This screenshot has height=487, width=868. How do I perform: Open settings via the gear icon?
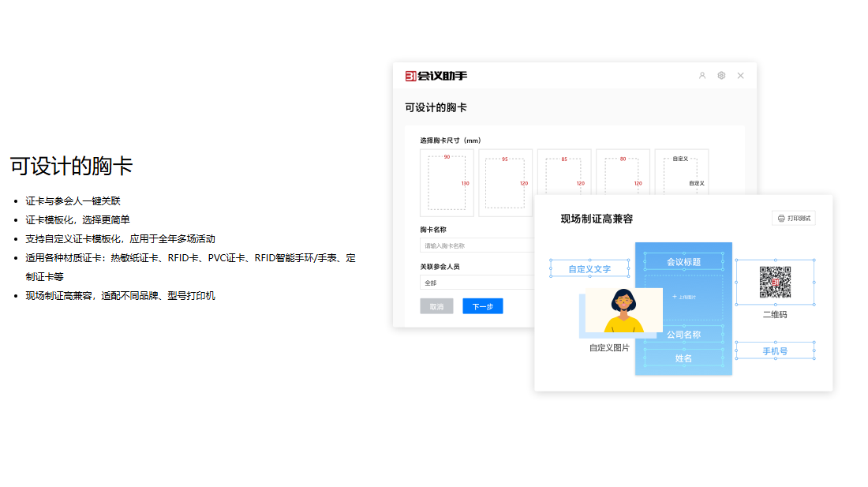click(721, 76)
